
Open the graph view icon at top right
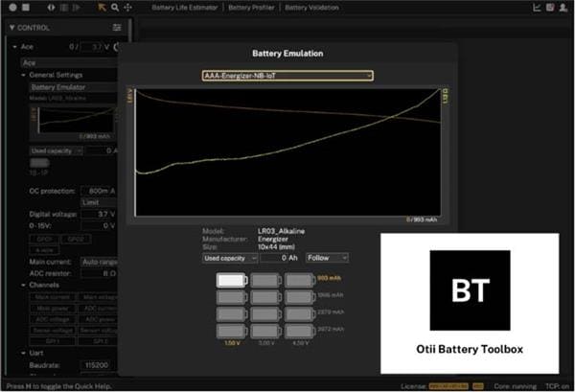(x=538, y=7)
